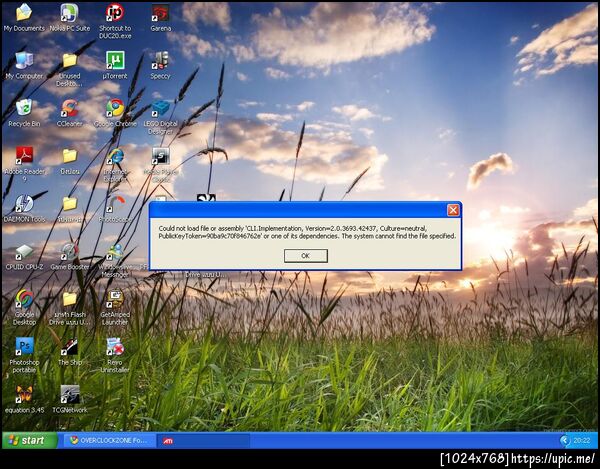This screenshot has height=469, width=600.
Task: Select the Google Chrome desktop icon
Action: pos(115,113)
